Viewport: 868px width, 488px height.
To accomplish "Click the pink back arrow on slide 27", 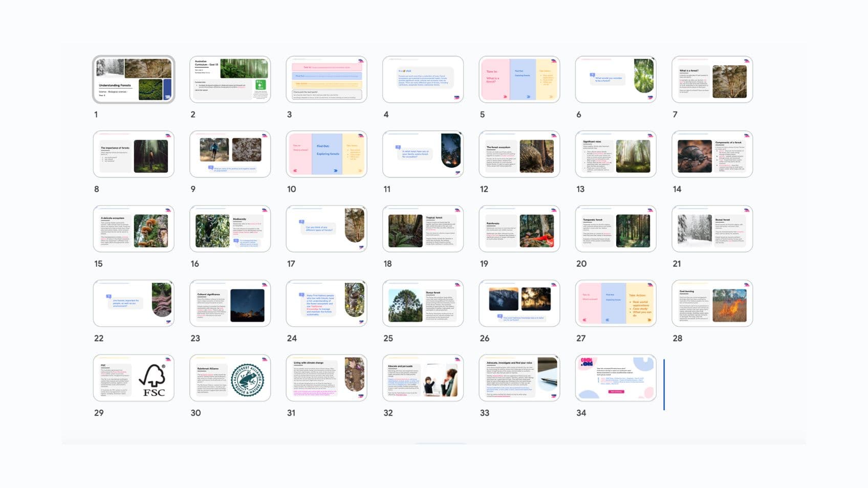I will click(584, 320).
